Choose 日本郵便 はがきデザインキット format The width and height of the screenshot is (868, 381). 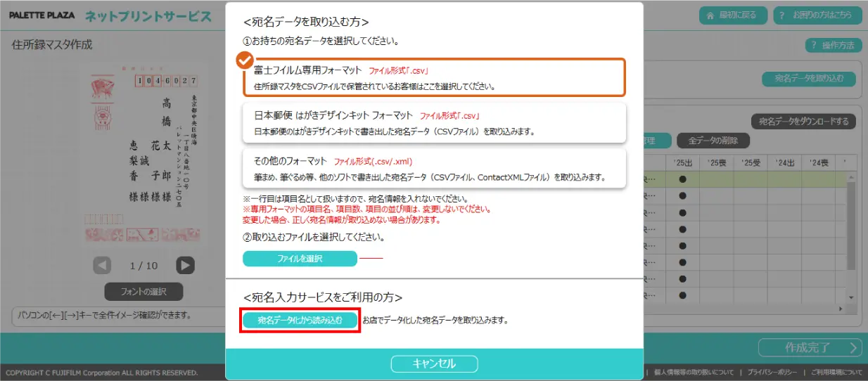tap(433, 122)
